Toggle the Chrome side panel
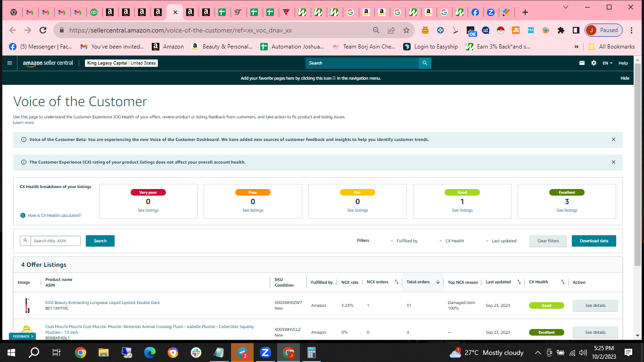 576,30
